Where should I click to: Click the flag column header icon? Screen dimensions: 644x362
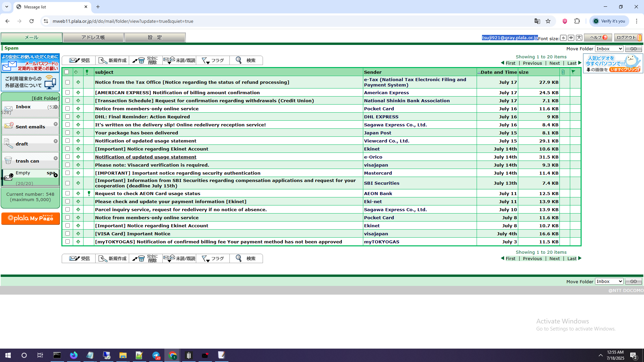coord(574,72)
